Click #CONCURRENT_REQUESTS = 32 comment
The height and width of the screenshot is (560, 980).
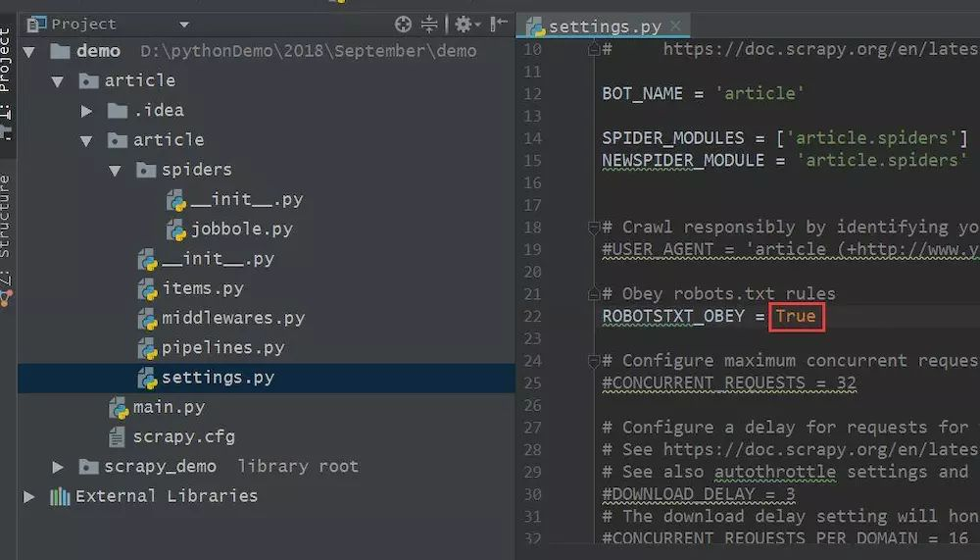click(x=729, y=382)
